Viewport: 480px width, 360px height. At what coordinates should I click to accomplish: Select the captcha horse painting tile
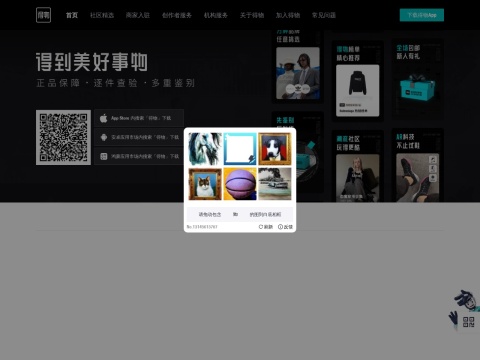tap(205, 149)
